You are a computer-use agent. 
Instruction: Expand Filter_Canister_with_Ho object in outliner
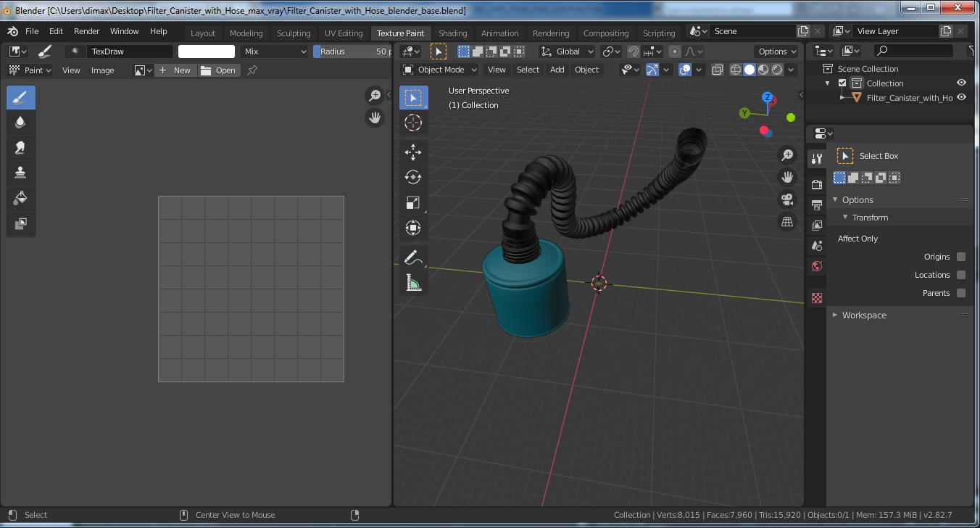pyautogui.click(x=842, y=97)
